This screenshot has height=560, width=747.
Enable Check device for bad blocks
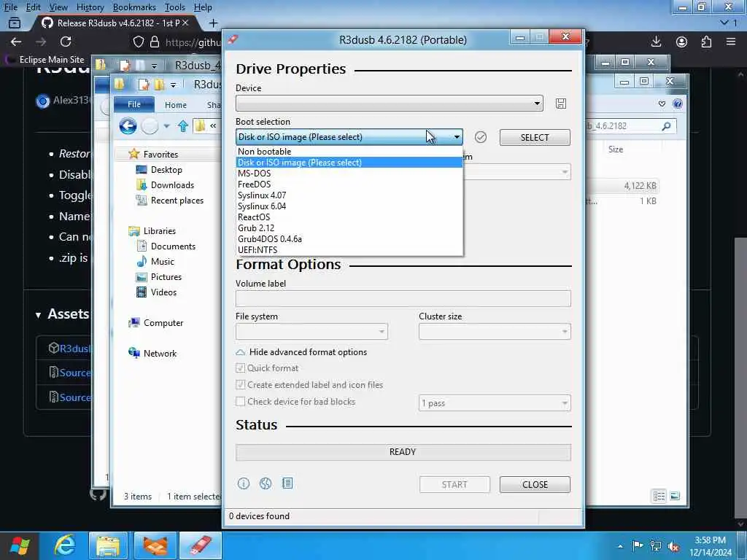click(241, 402)
